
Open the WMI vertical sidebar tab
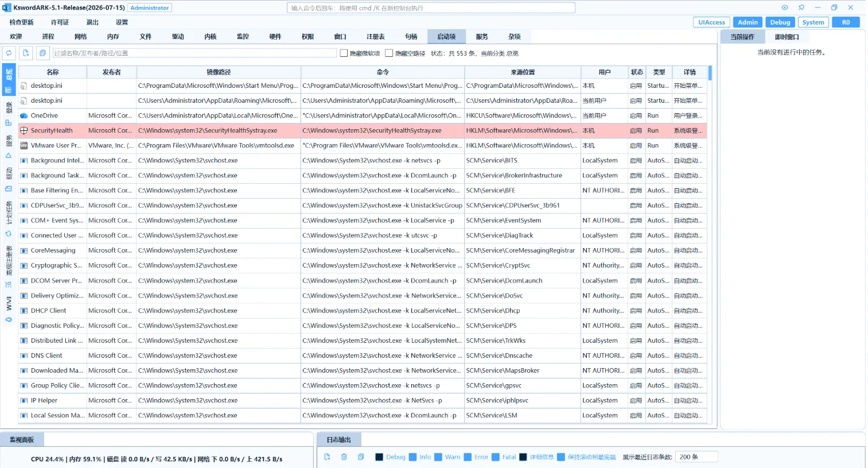click(x=9, y=308)
